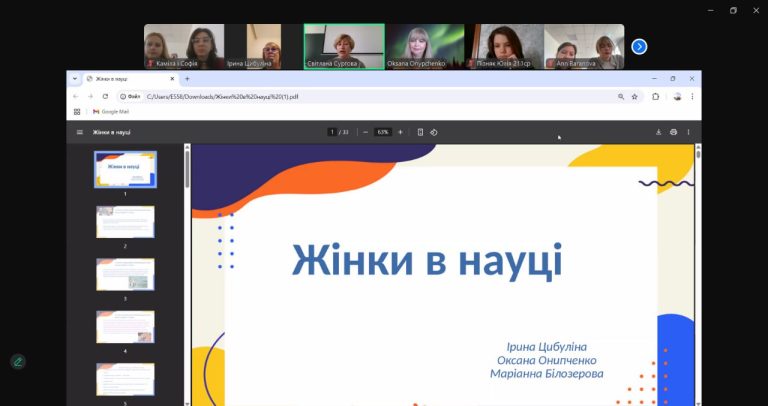Show next participants with the arrow button
Screen dimensions: 768x406
pyautogui.click(x=639, y=46)
